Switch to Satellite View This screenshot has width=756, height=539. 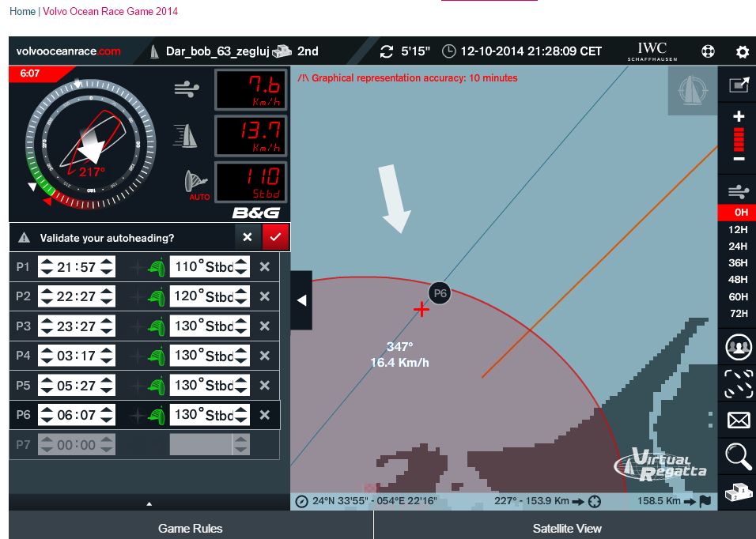click(x=566, y=528)
